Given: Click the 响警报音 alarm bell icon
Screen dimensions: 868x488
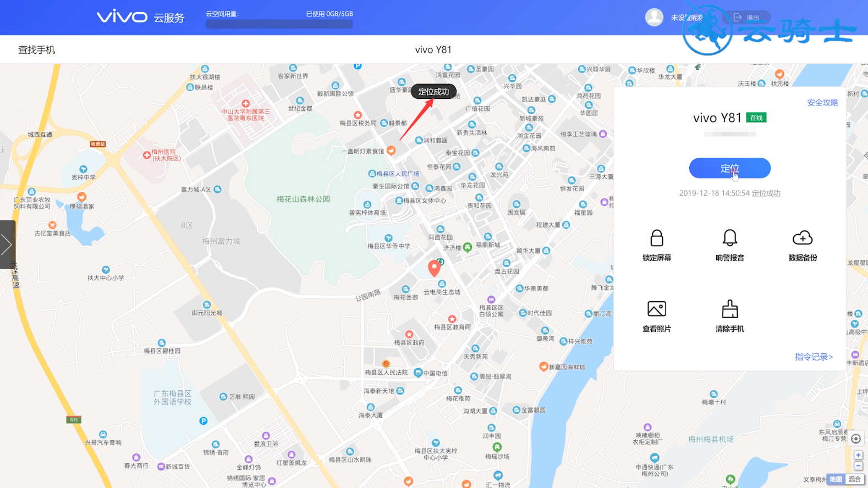Looking at the screenshot, I should point(729,238).
